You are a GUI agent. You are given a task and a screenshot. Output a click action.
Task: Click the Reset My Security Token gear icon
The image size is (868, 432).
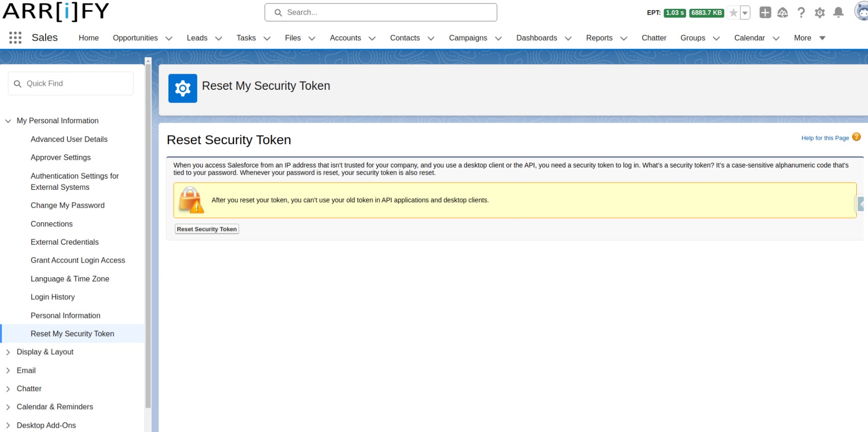pos(183,88)
